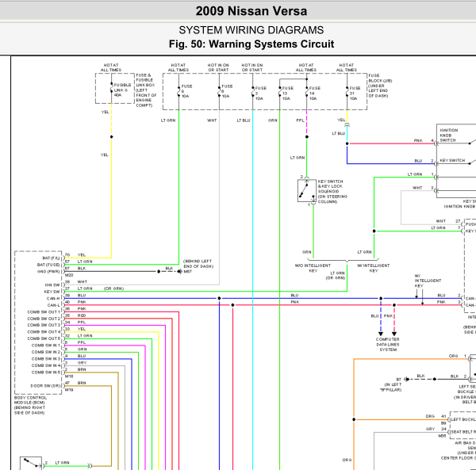This screenshot has height=470, width=476.
Task: Click the "RED" wire color label
Action: [82, 315]
